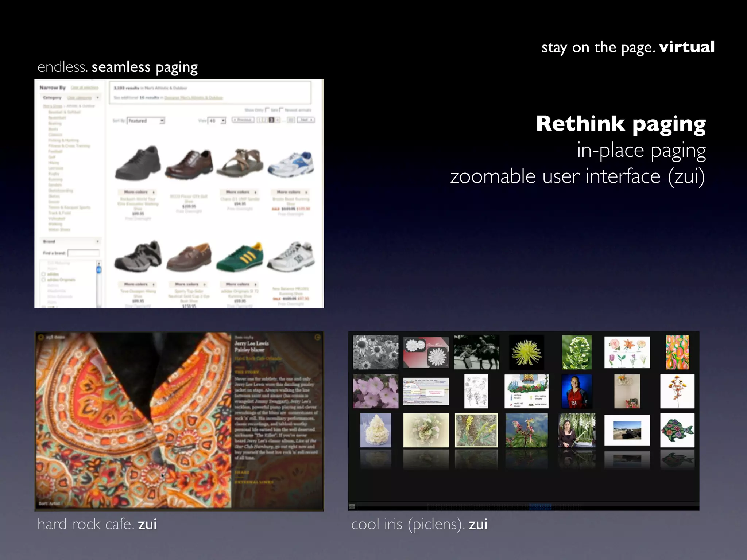Image resolution: width=747 pixels, height=560 pixels.
Task: Select the Fitness & Cross Training category
Action: click(x=69, y=146)
